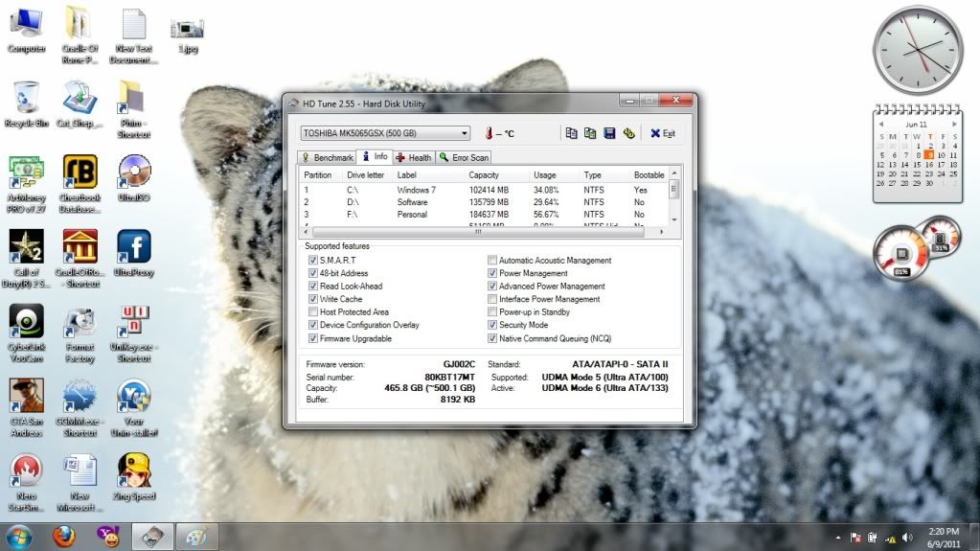980x551 pixels.
Task: Toggle the 48-bit Address checkbox
Action: (x=313, y=273)
